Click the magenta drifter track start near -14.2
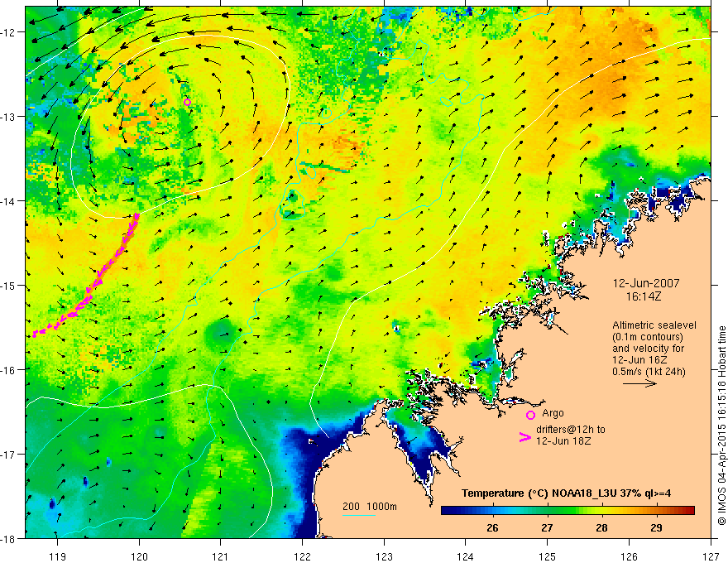This screenshot has width=728, height=563. [x=136, y=215]
